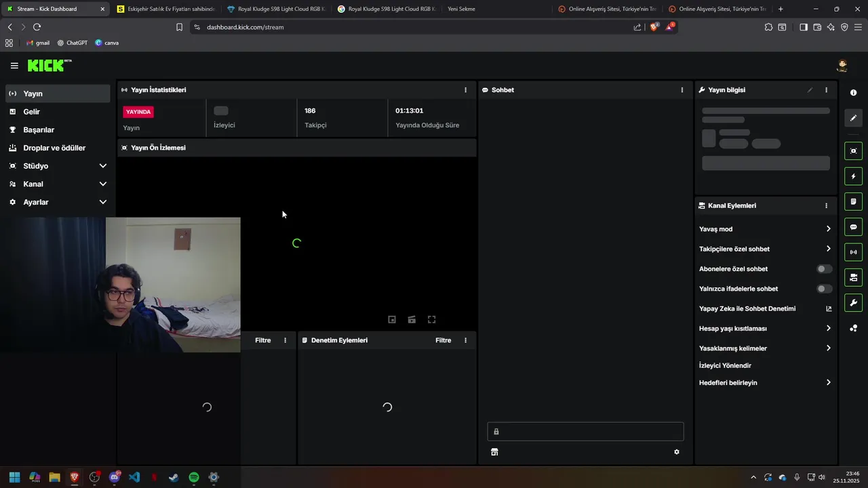Open Discord from the taskbar
The width and height of the screenshot is (868, 488).
point(114,477)
